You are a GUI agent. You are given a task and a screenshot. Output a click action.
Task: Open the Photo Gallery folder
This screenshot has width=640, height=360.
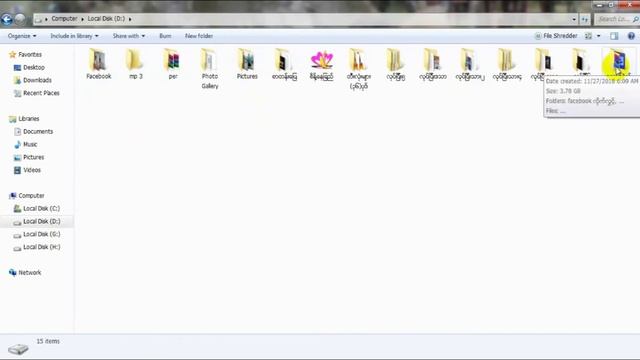[210, 69]
